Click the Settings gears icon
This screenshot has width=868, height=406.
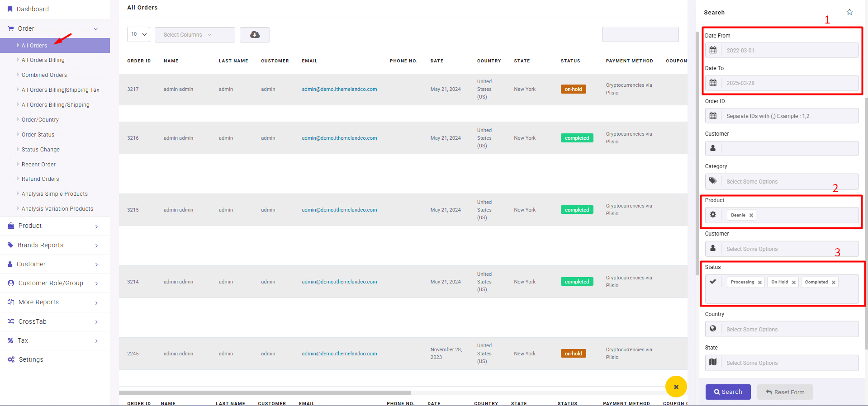click(11, 359)
